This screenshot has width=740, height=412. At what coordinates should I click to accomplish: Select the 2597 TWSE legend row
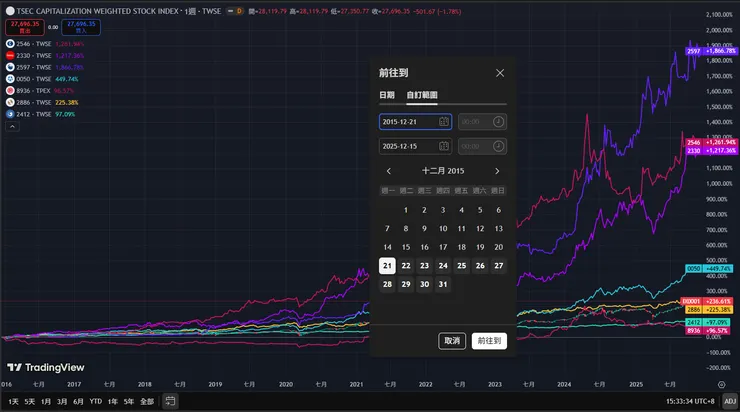45,67
